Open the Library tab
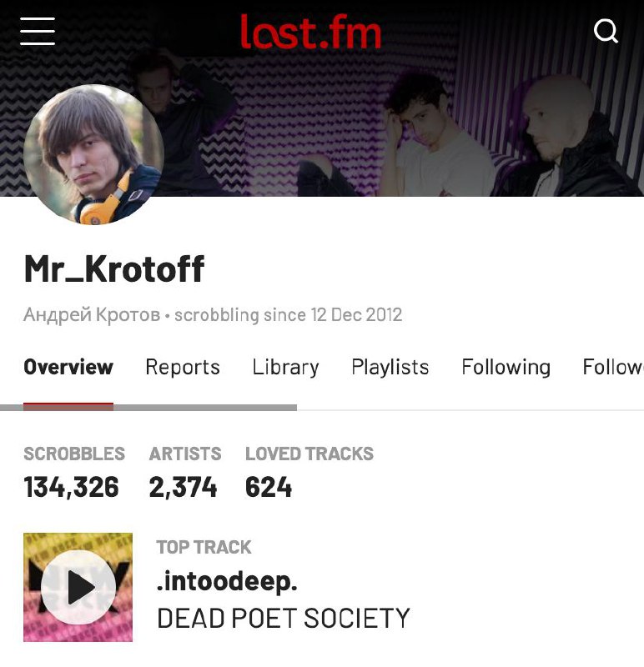The width and height of the screenshot is (644, 667). coord(285,367)
